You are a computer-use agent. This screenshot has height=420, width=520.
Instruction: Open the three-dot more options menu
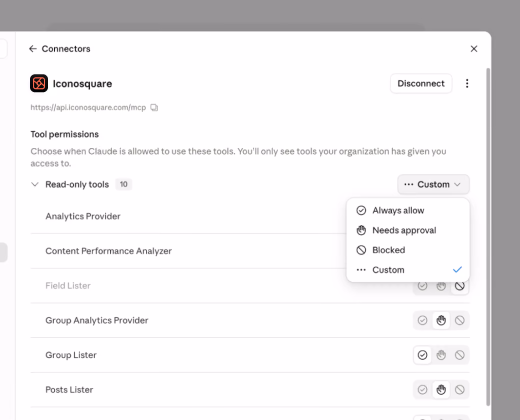467,83
